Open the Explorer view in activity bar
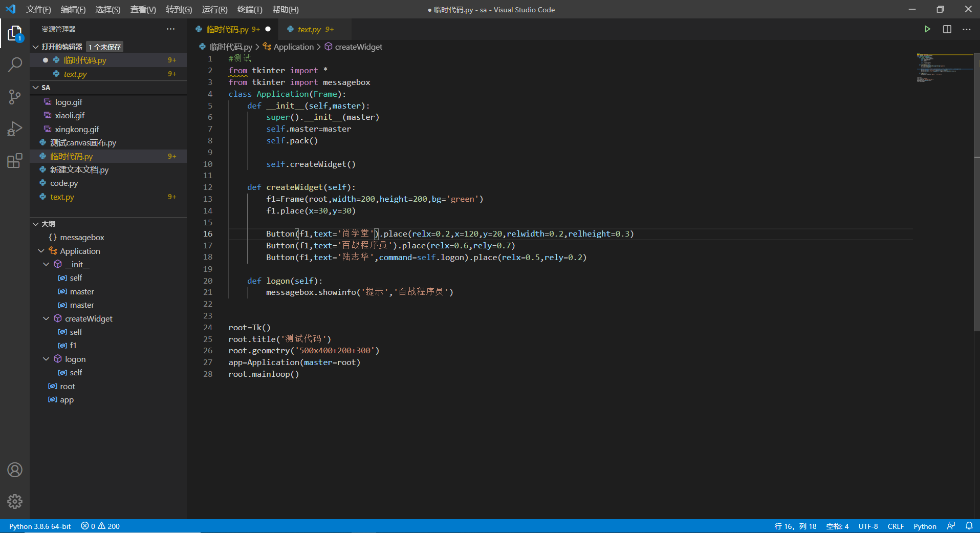The image size is (980, 533). 15,34
